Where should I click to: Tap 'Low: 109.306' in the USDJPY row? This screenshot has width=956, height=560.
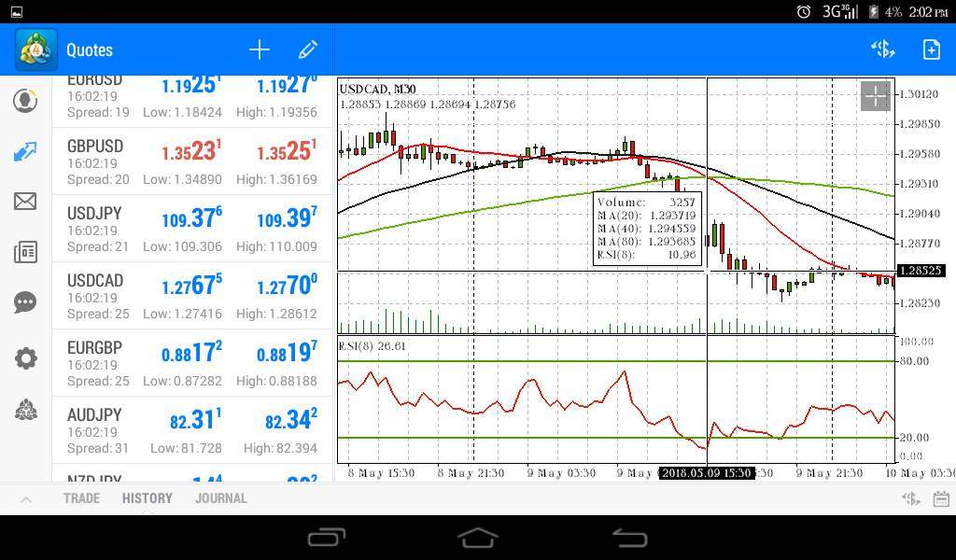[182, 246]
